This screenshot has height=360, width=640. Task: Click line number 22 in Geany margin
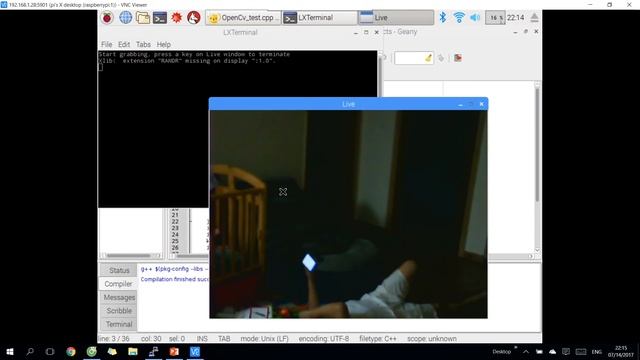[x=175, y=221]
